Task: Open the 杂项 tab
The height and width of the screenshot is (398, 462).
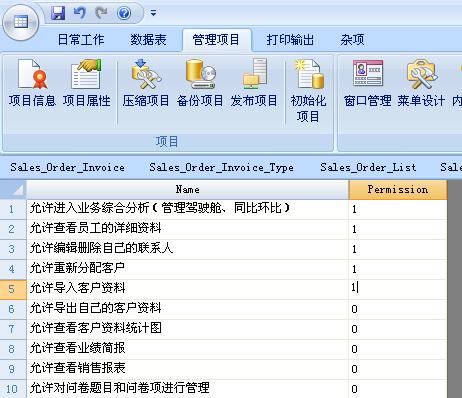Action: [x=352, y=40]
